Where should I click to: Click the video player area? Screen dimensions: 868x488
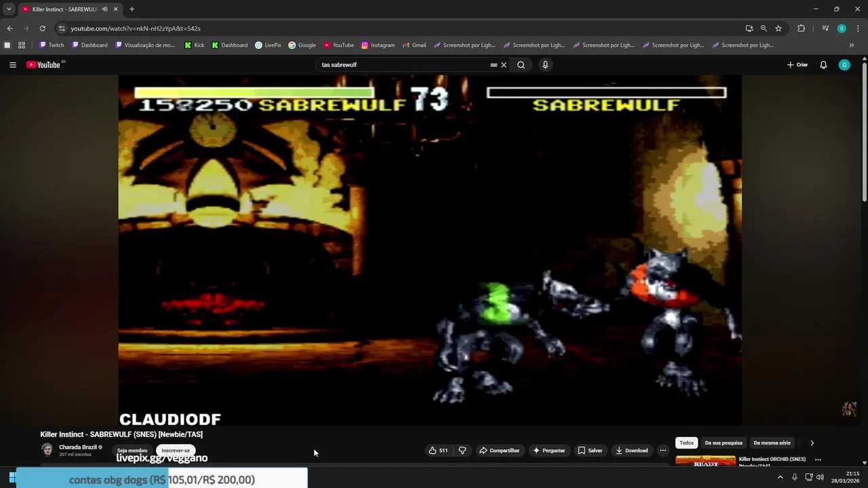[430, 250]
